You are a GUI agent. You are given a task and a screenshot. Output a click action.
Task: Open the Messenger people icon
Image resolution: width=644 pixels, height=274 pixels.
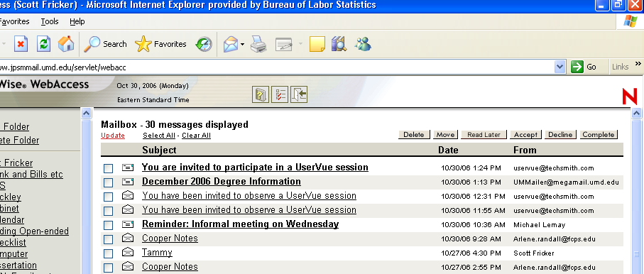click(x=363, y=44)
